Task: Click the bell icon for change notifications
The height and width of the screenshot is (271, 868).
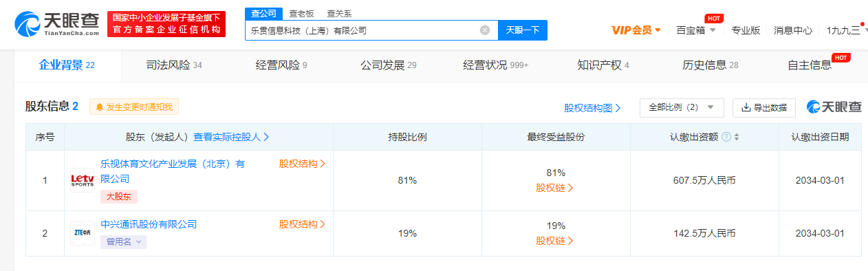Action: 100,107
